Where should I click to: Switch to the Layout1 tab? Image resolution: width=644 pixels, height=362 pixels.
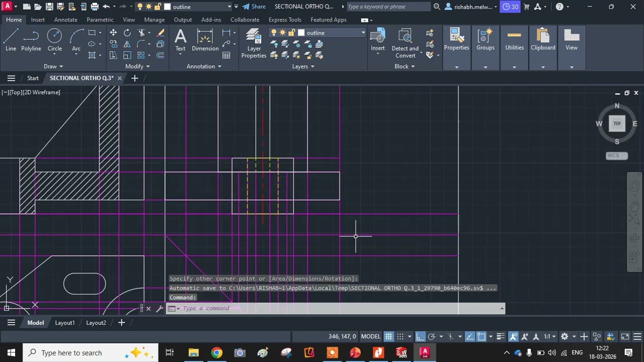[64, 323]
